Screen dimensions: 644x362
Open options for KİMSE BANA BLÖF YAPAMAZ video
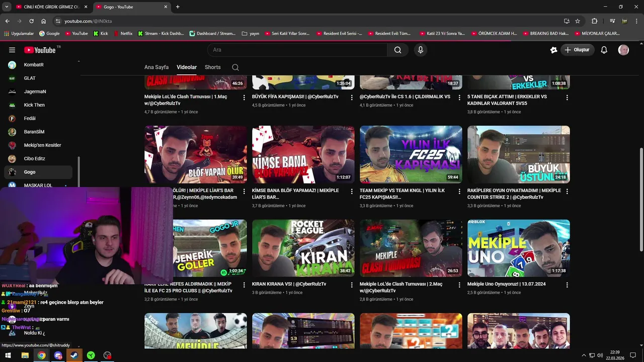click(x=352, y=191)
